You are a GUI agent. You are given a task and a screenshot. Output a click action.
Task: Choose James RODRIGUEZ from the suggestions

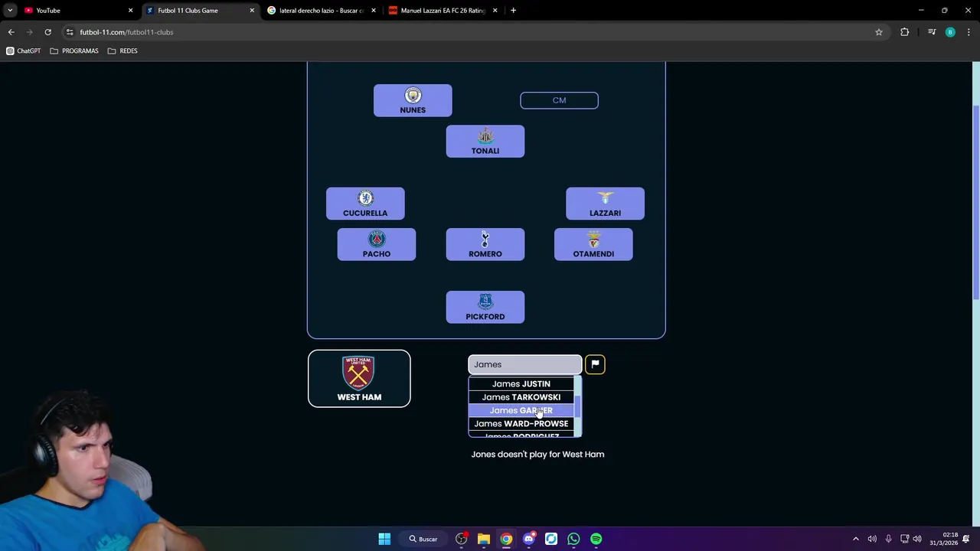(521, 435)
